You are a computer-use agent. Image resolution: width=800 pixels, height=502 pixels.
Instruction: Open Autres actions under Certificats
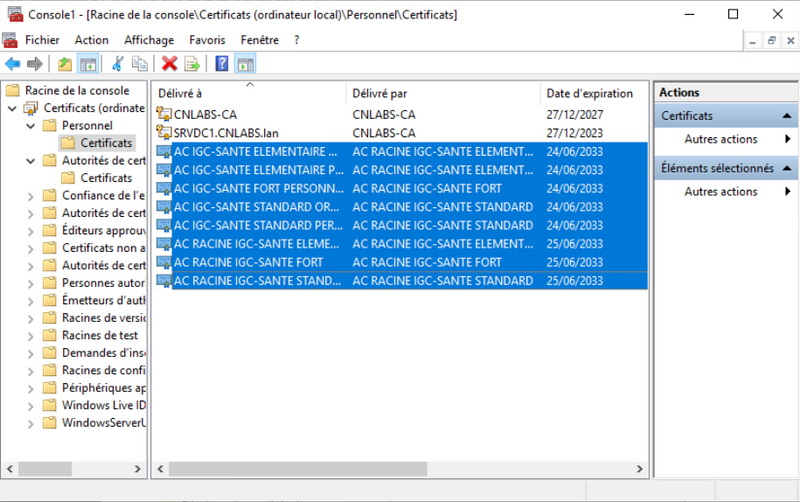pyautogui.click(x=720, y=140)
